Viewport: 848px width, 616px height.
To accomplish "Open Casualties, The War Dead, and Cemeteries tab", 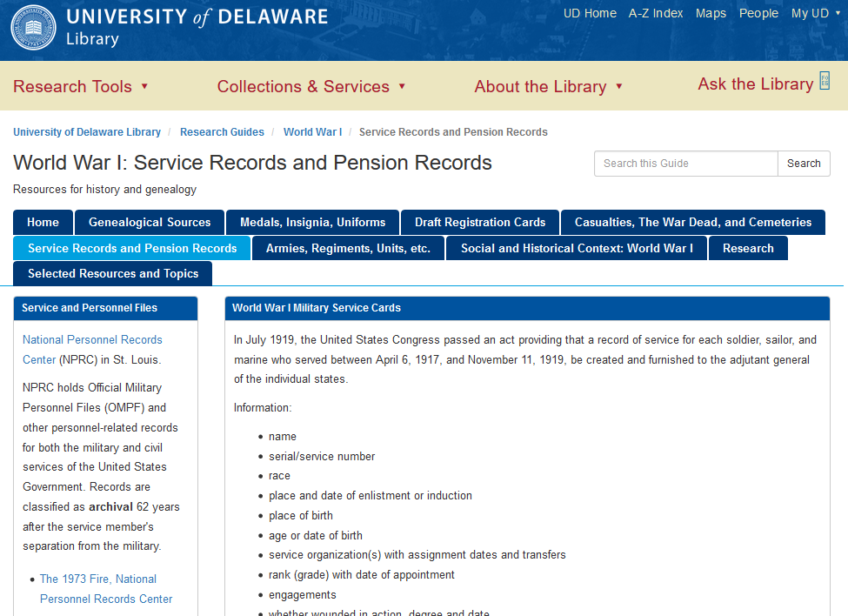I will (693, 222).
